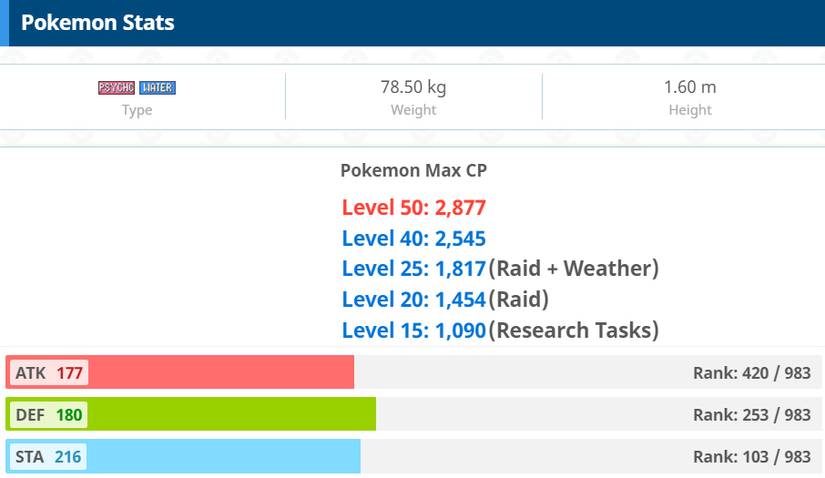825x478 pixels.
Task: Click the Type label
Action: point(137,110)
